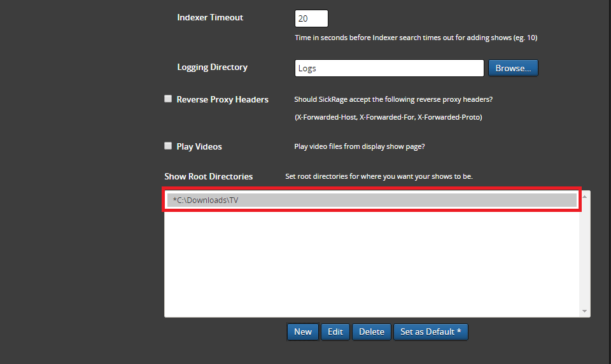Click the Play Videos label text

[199, 146]
